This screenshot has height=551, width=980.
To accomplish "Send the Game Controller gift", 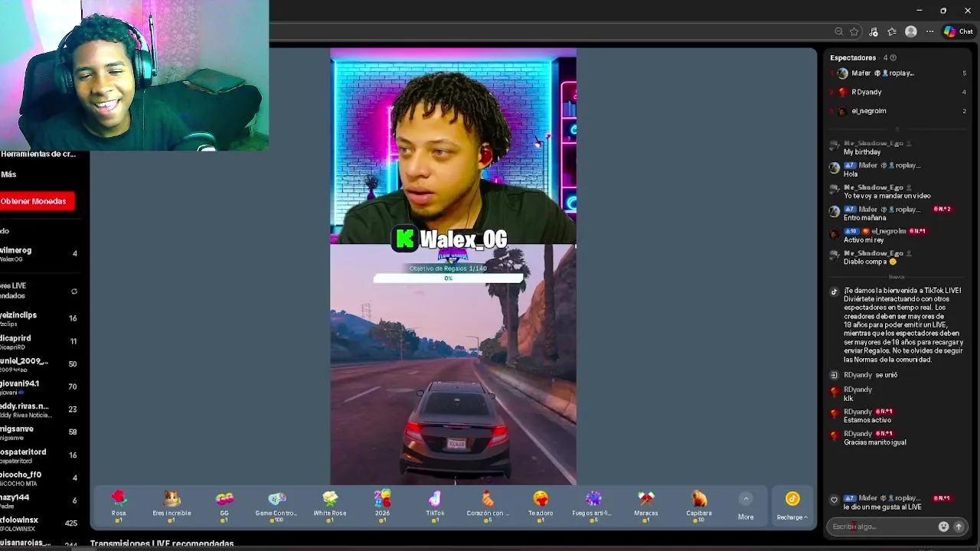I will (276, 506).
